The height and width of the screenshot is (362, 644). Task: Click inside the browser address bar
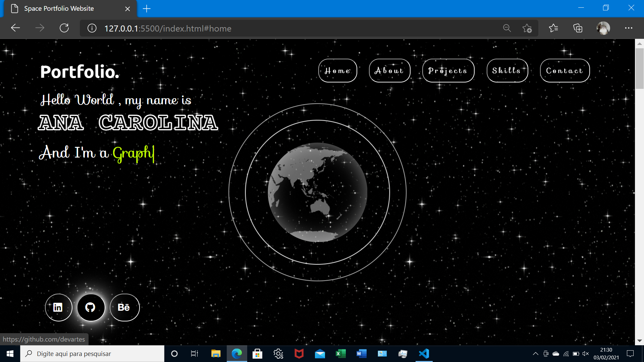(268, 28)
